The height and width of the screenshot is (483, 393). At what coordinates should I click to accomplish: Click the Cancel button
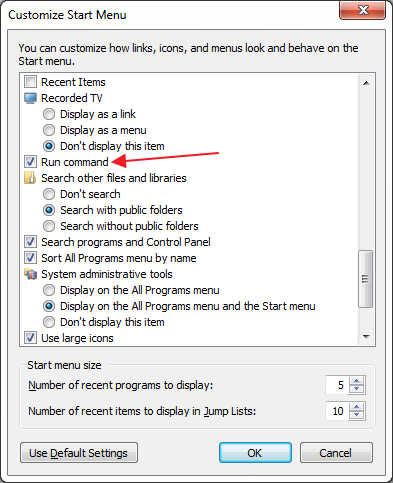coord(336,453)
